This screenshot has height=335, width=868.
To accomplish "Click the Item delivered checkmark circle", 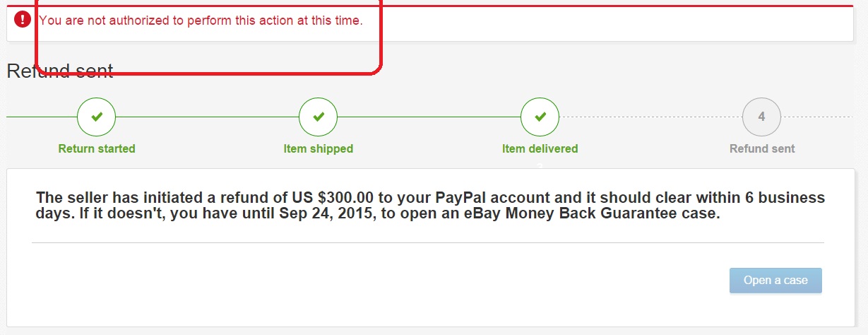I will tap(540, 117).
